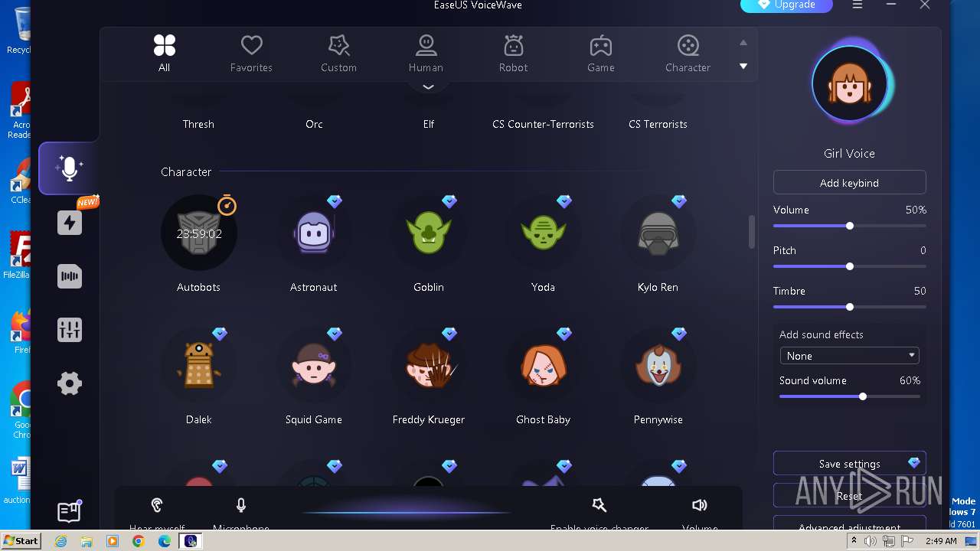Click the Upgrade button
Image resolution: width=980 pixels, height=551 pixels.
click(x=786, y=5)
